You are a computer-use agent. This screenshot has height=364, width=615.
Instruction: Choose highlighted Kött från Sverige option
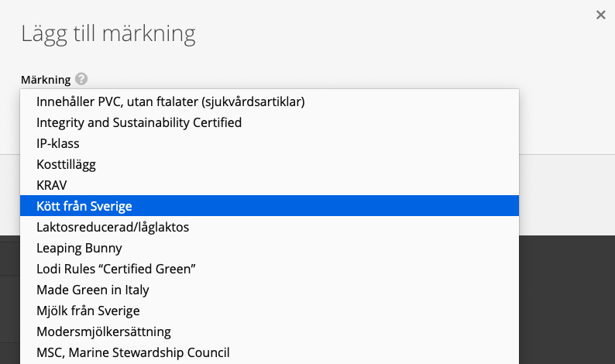coord(270,206)
